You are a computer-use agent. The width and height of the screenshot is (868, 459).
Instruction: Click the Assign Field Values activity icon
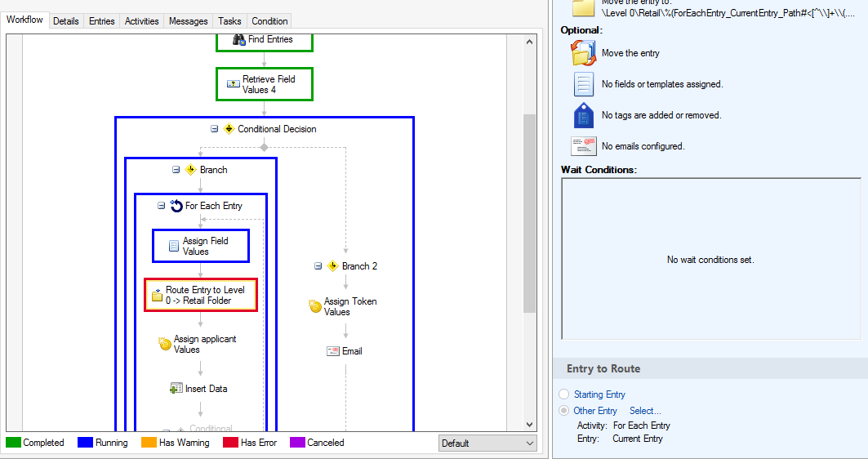[x=173, y=246]
